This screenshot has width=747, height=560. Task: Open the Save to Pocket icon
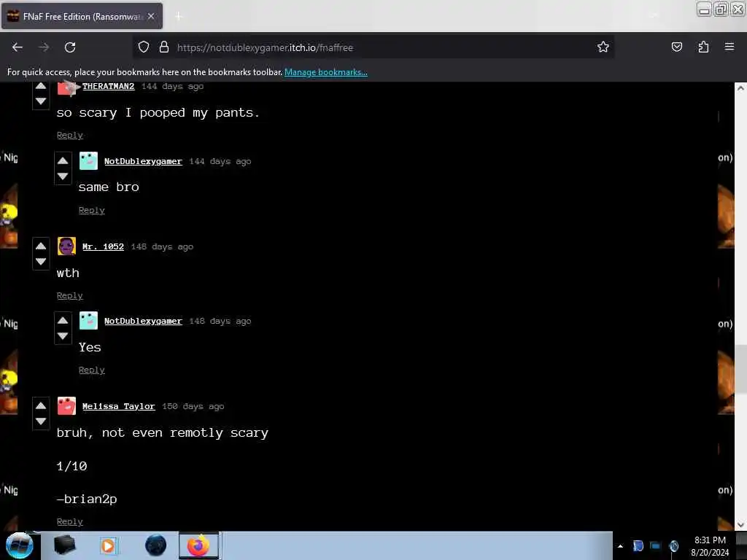coord(676,47)
